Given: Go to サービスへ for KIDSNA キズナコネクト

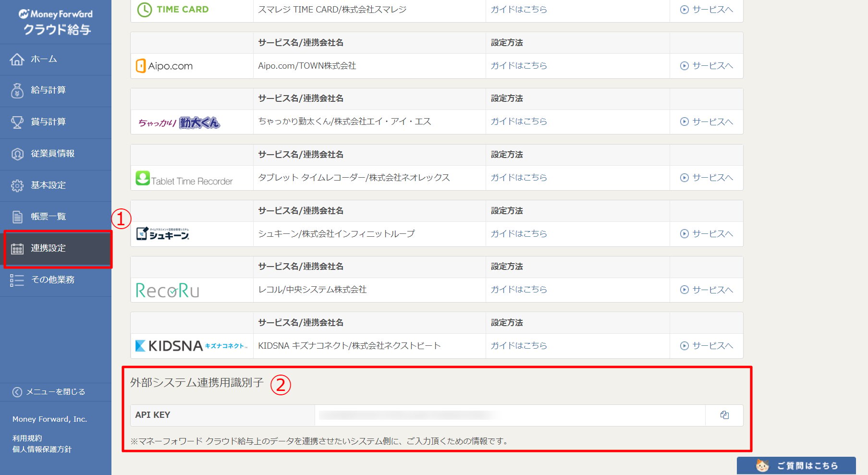Looking at the screenshot, I should coord(706,346).
